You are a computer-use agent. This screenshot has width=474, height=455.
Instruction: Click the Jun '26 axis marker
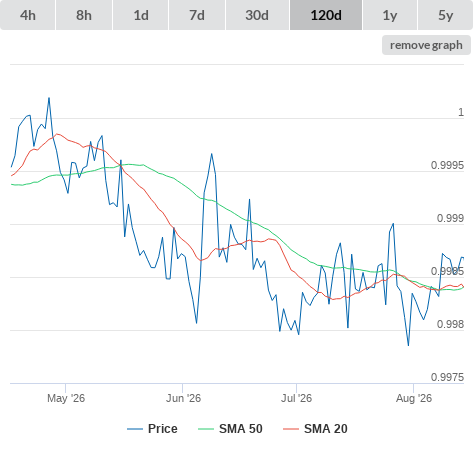[183, 398]
